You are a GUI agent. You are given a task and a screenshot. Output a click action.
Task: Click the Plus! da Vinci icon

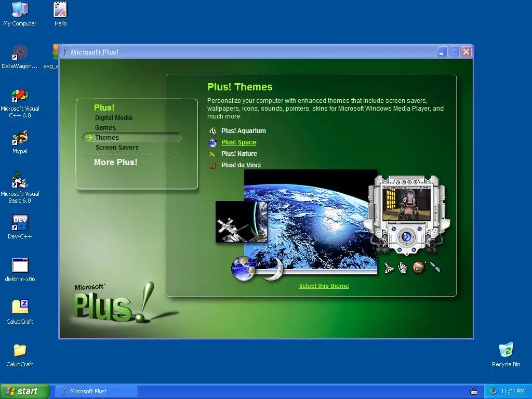click(x=212, y=166)
